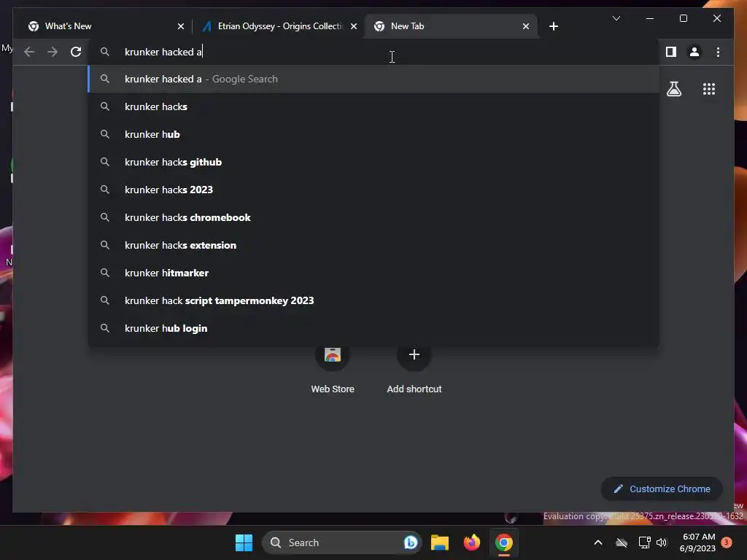This screenshot has height=560, width=747.
Task: Choose the 'krunker hub' suggestion
Action: pyautogui.click(x=373, y=134)
